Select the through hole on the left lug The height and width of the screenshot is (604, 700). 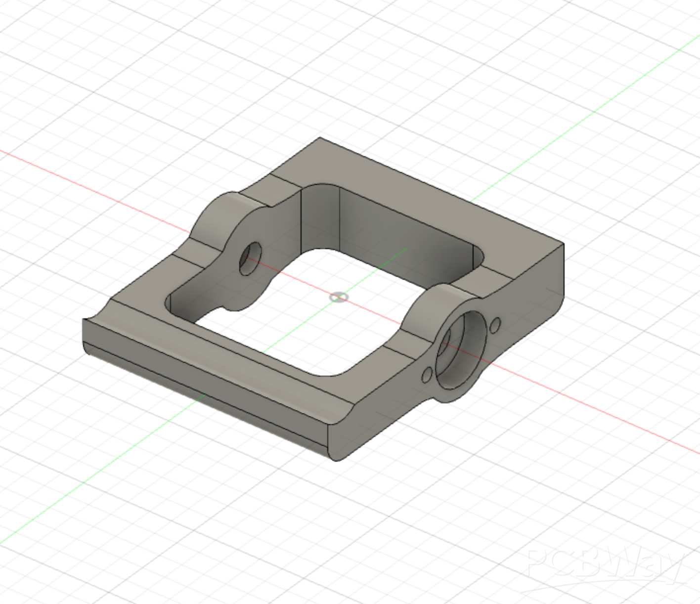coord(250,258)
